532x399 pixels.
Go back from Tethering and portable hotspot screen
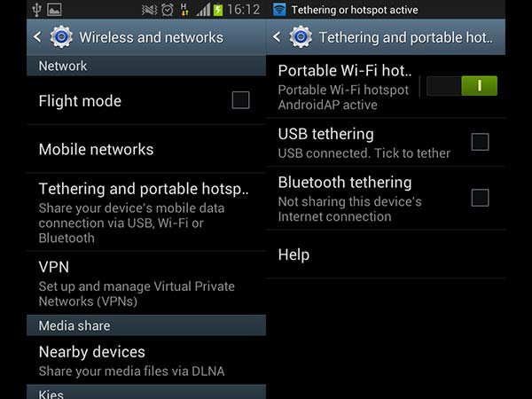(277, 36)
